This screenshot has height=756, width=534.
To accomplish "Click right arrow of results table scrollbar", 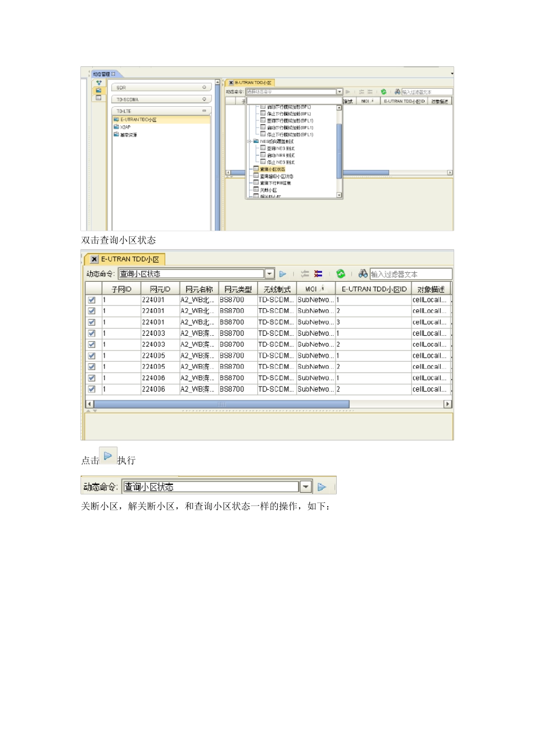I will click(x=447, y=404).
